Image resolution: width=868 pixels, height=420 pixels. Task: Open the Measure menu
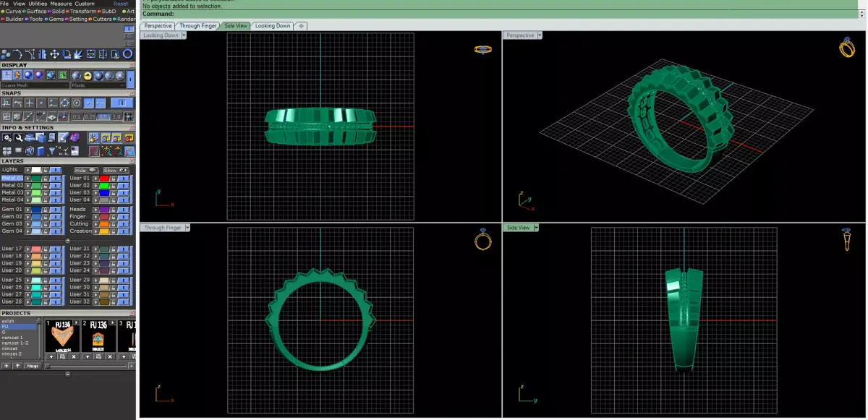(x=61, y=4)
